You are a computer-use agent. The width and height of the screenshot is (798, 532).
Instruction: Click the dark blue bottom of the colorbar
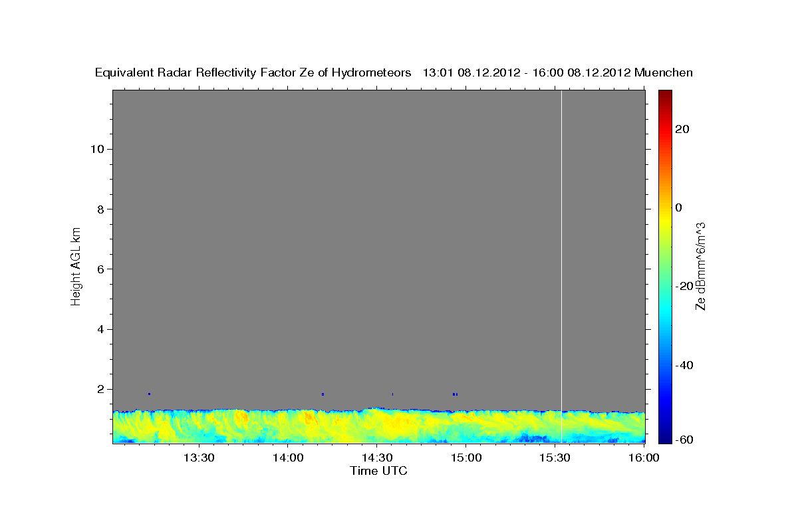point(665,438)
